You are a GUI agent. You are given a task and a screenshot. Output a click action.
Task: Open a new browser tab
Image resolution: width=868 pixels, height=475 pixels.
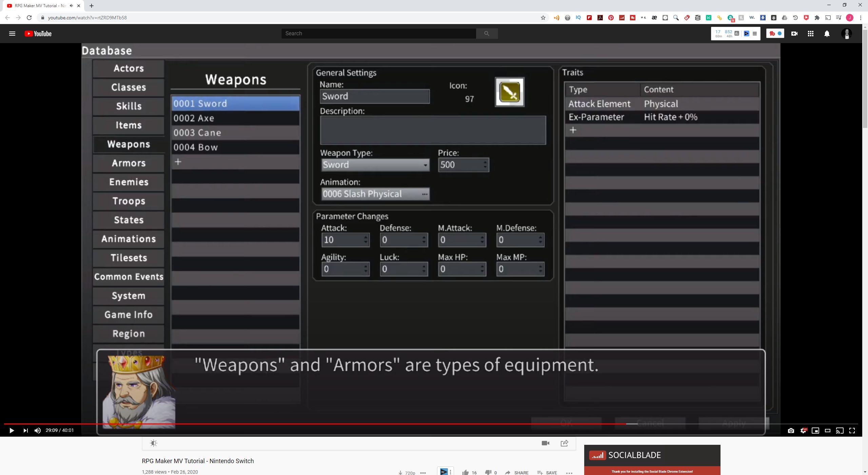tap(92, 5)
